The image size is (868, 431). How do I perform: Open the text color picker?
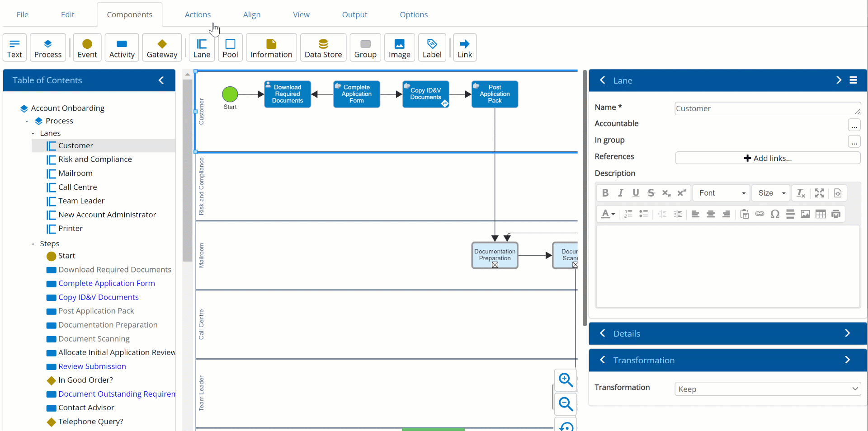click(608, 214)
